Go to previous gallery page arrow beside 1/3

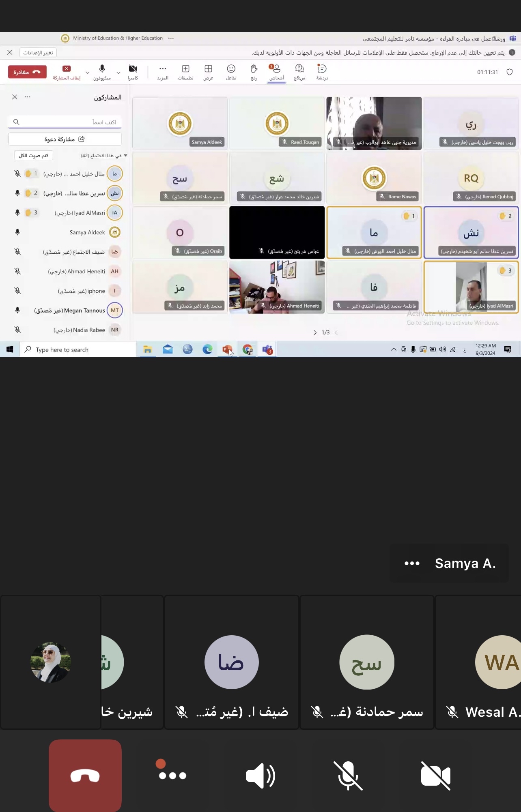[336, 332]
